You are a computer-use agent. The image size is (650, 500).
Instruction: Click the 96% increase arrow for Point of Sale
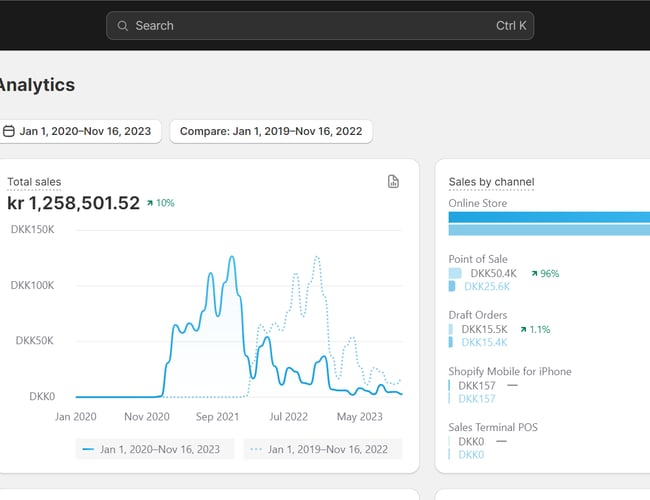535,273
